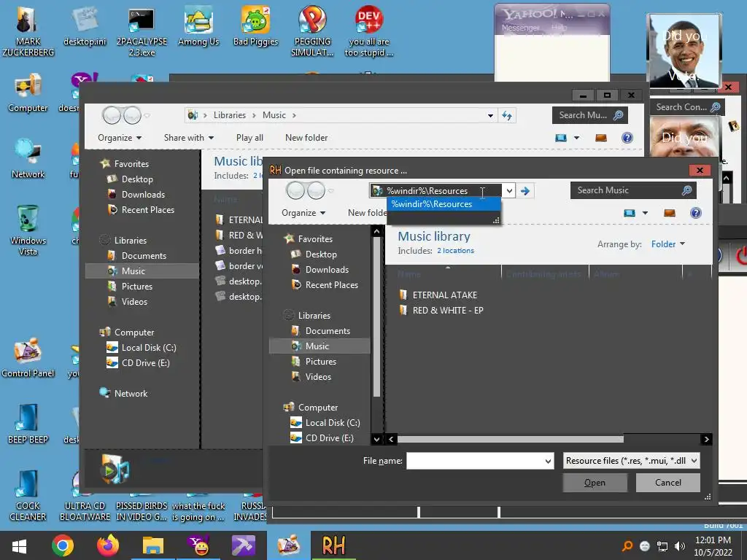Select Videos library in dialog sidebar

(318, 377)
